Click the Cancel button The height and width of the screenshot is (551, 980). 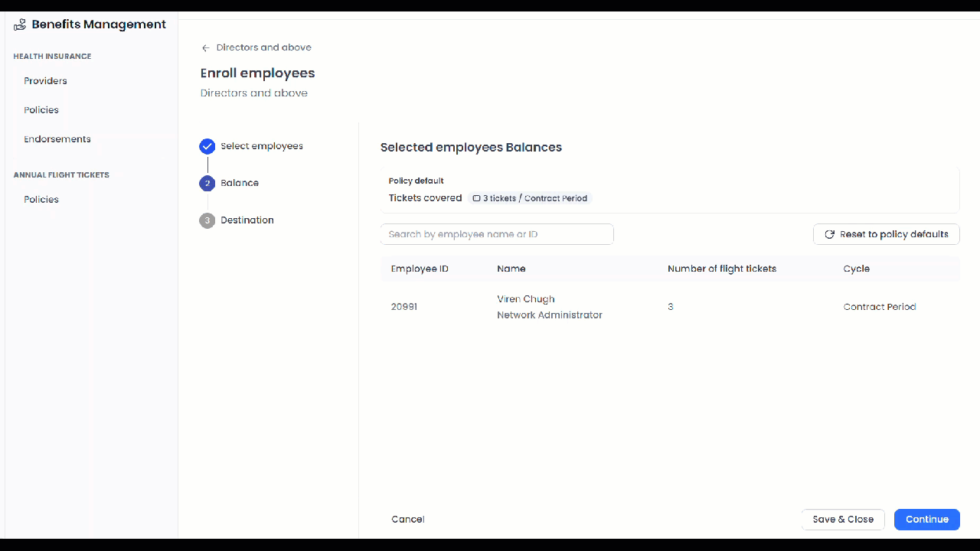(407, 520)
